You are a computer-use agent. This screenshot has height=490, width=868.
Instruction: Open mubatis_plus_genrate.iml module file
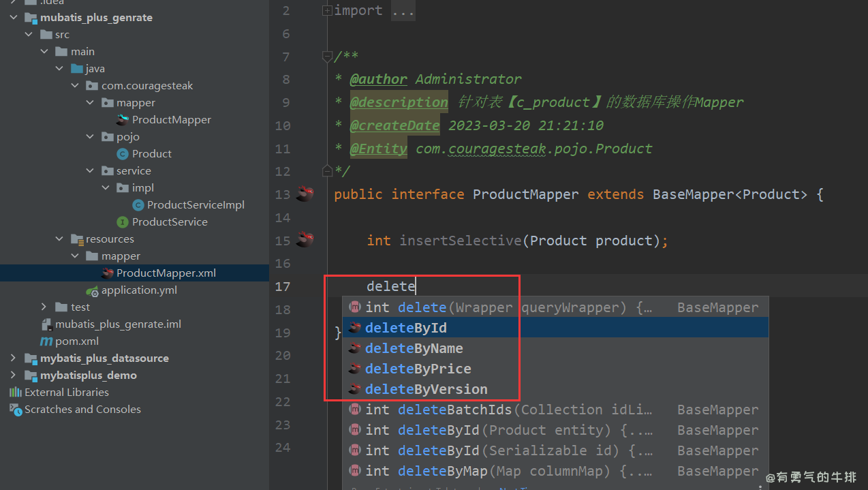(118, 324)
